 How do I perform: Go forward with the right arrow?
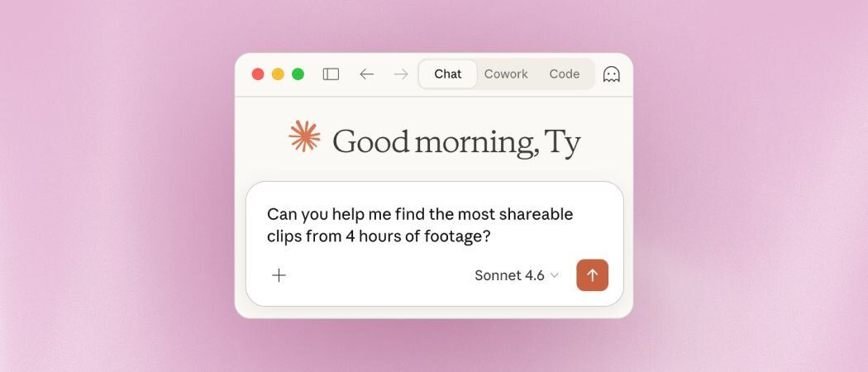click(x=401, y=74)
